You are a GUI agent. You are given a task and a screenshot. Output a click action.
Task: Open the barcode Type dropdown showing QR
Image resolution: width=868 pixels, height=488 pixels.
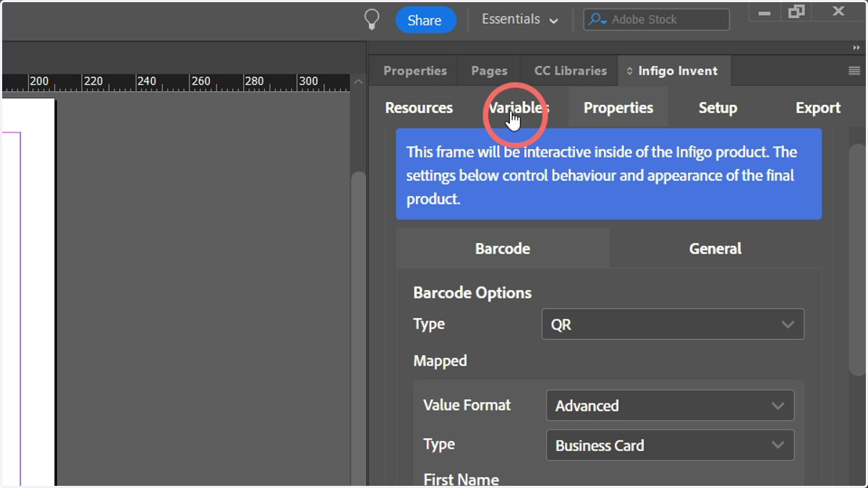pos(673,325)
